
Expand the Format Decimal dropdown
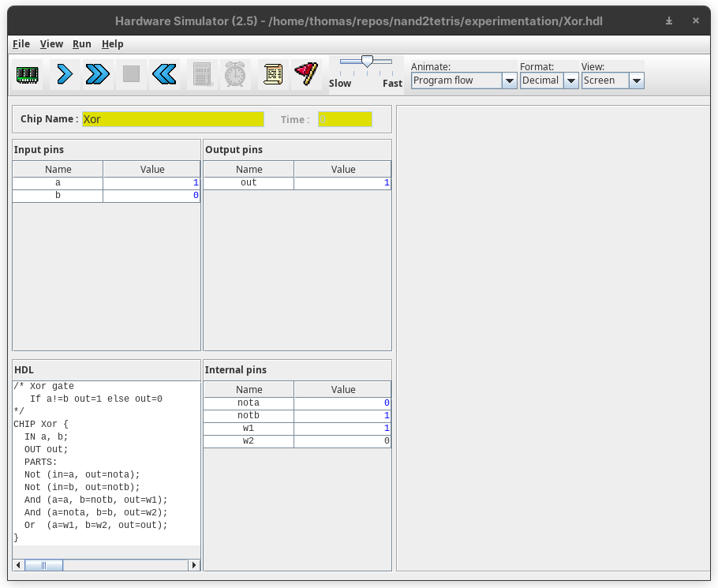(570, 81)
